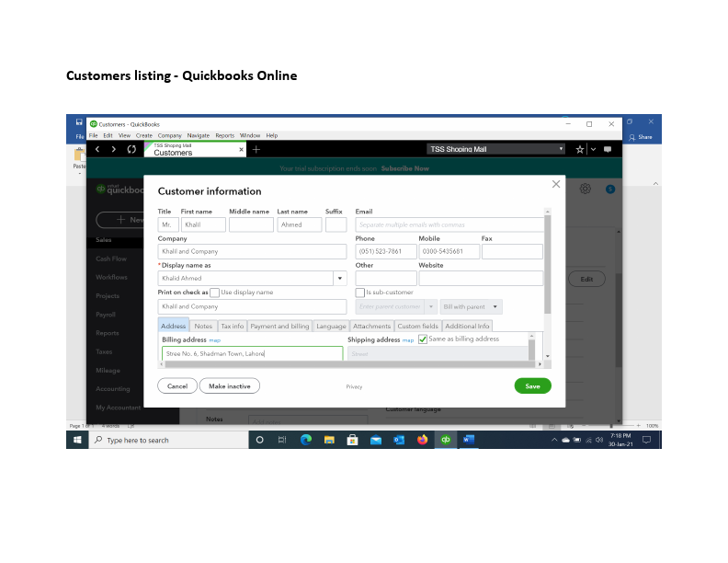
Task: Open the Shipping address map link
Action: (407, 340)
